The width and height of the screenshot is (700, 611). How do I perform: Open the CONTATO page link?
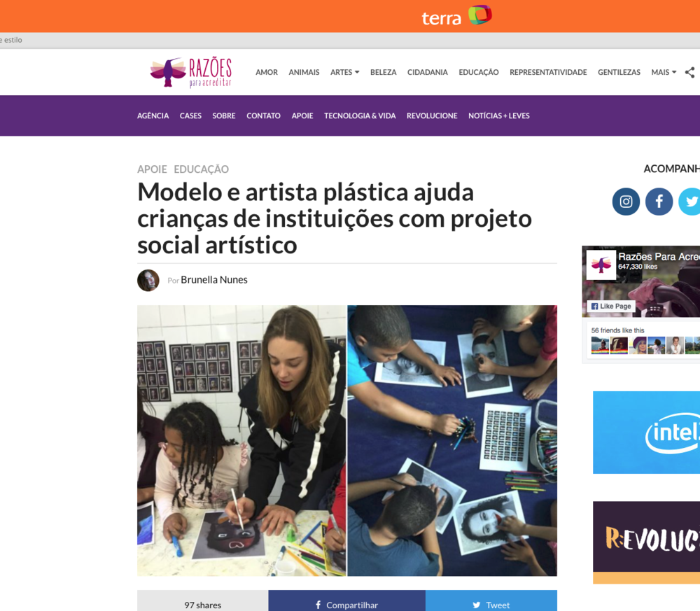click(x=263, y=115)
